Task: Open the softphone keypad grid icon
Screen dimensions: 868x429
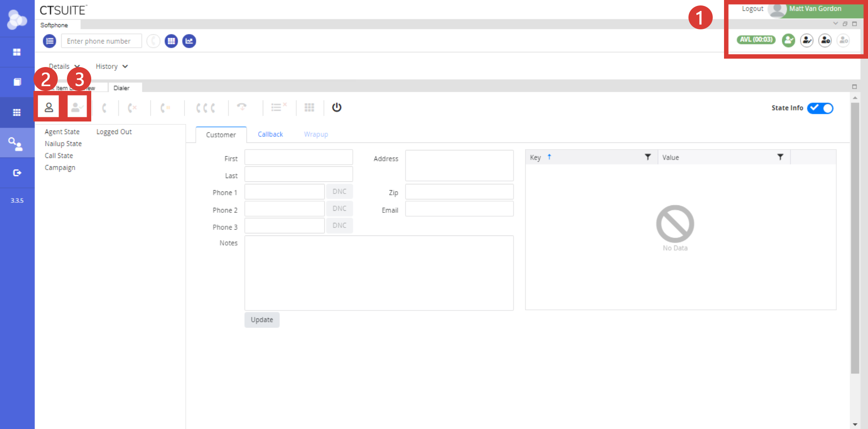Action: point(171,41)
